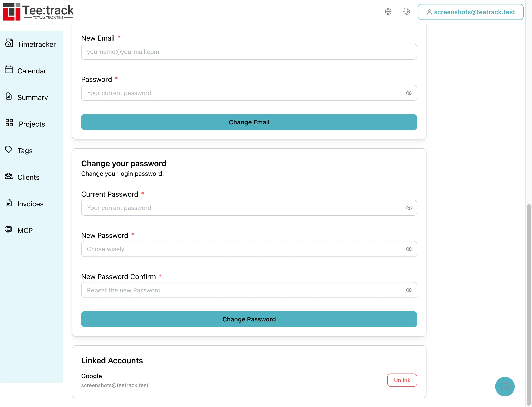532x407 pixels.
Task: Toggle dark mode with the moon icon
Action: (407, 11)
